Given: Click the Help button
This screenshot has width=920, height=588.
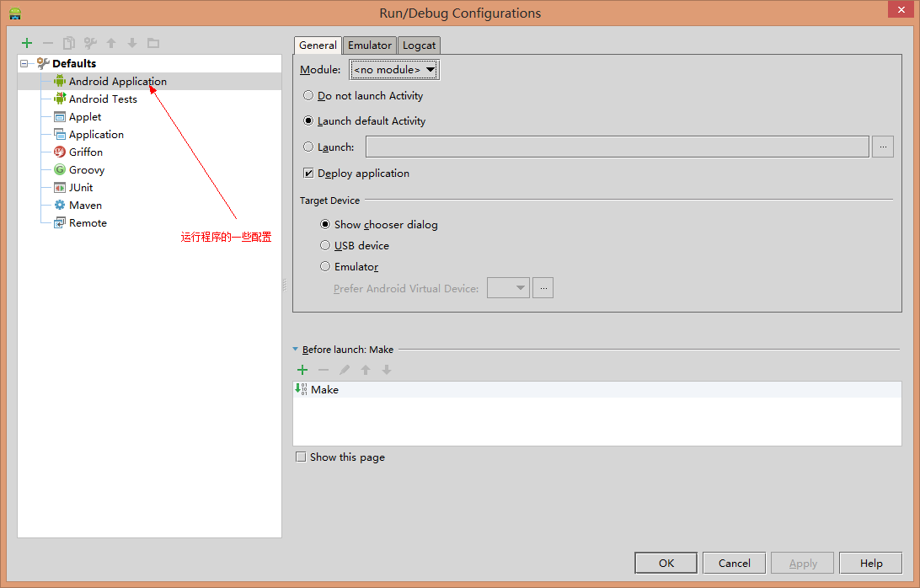Looking at the screenshot, I should tap(871, 563).
